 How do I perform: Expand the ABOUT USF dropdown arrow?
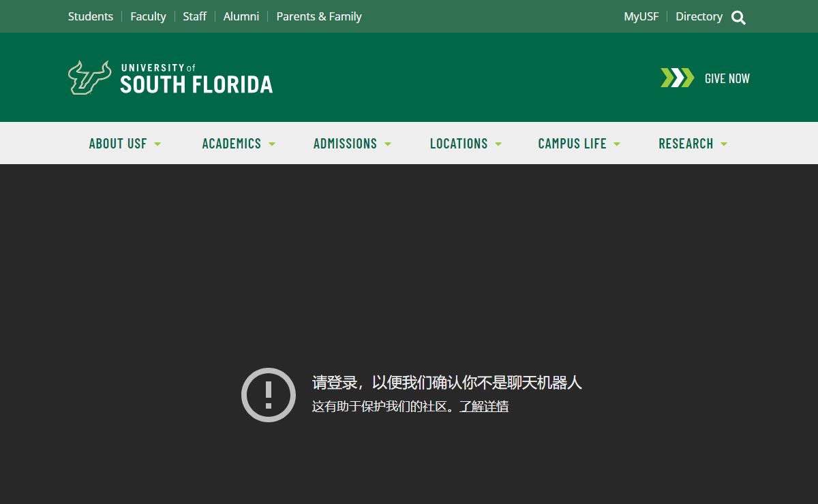(157, 144)
